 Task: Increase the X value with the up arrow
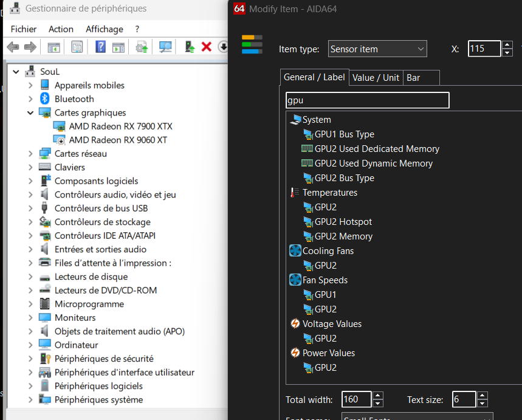point(507,45)
